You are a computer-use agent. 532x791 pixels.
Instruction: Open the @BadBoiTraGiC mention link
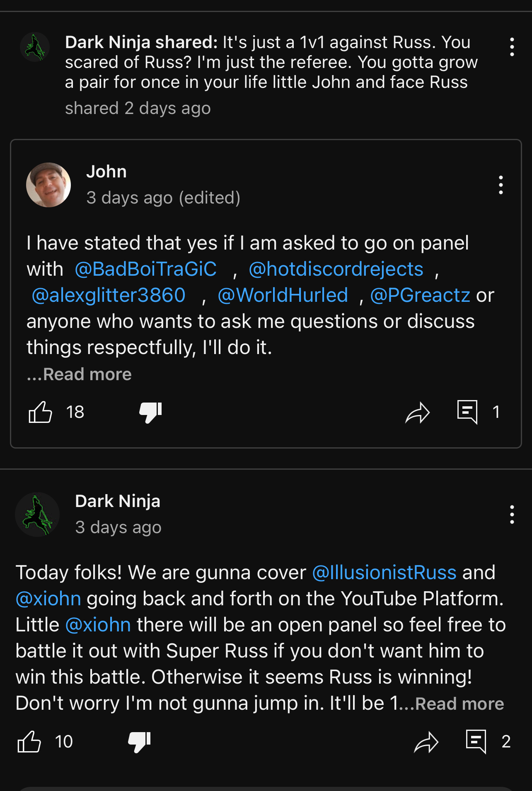[145, 269]
